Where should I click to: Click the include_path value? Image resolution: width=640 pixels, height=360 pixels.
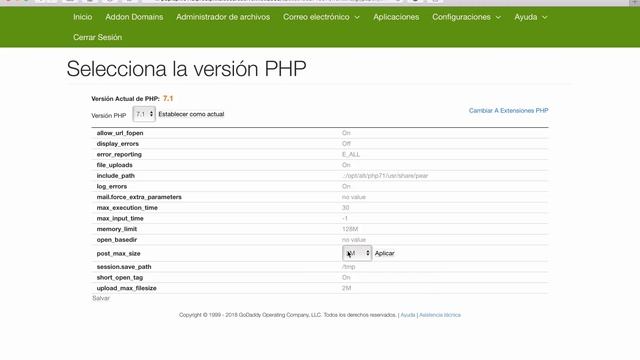385,176
